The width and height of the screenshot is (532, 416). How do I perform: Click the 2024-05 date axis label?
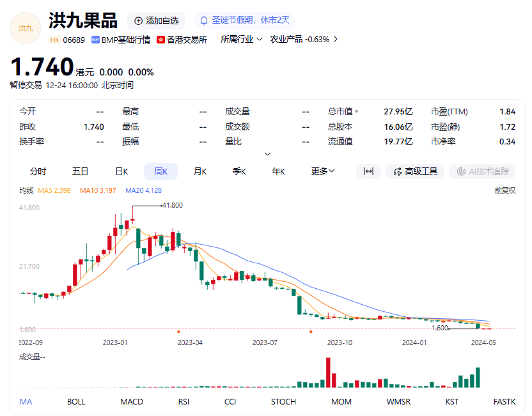click(x=483, y=343)
